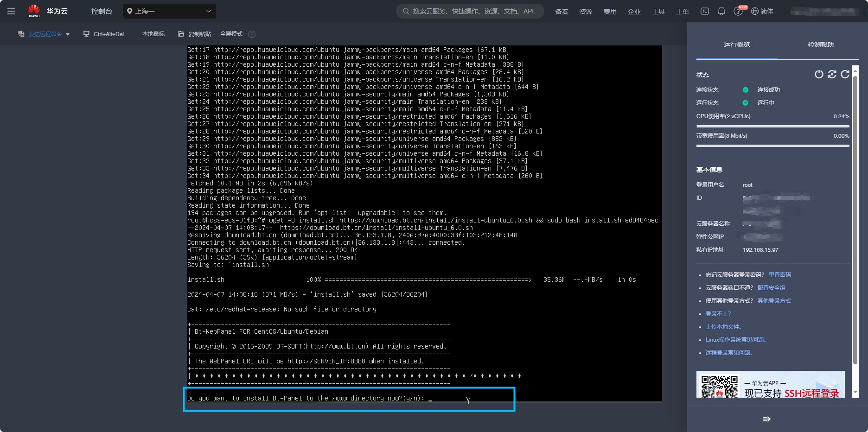The image size is (868, 432).
Task: Click login username root value
Action: click(747, 185)
